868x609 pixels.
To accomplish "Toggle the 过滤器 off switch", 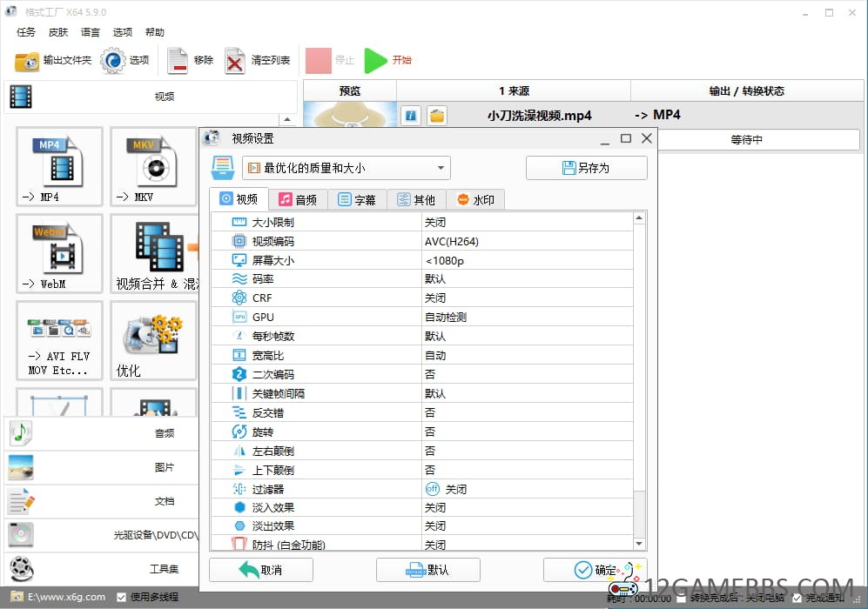I will point(433,489).
